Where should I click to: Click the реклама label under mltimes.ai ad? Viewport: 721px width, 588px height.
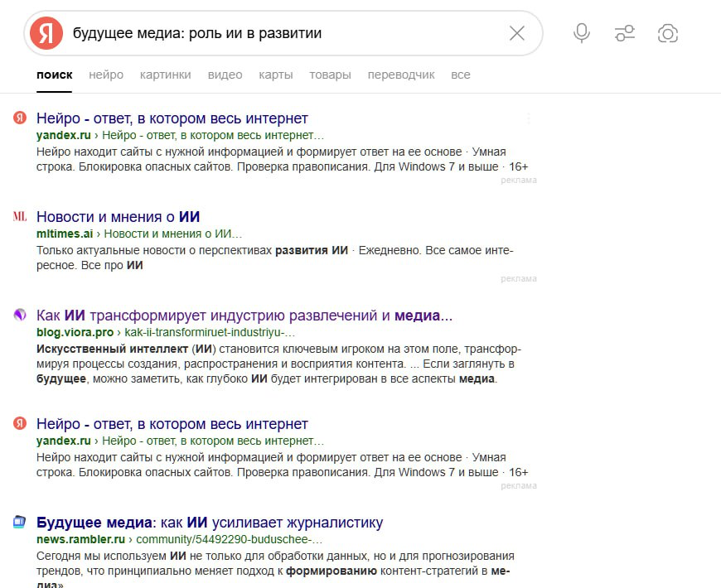(518, 278)
